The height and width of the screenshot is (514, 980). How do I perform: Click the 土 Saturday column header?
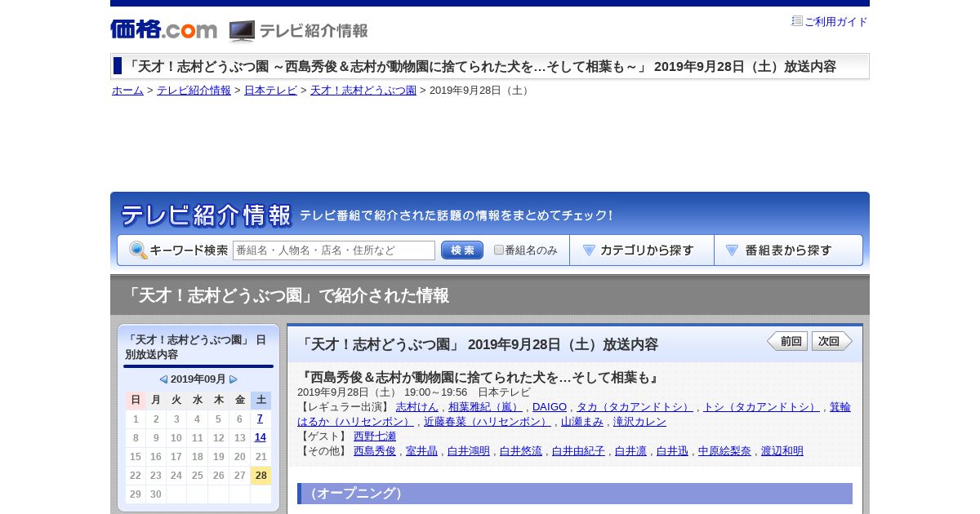[x=261, y=400]
